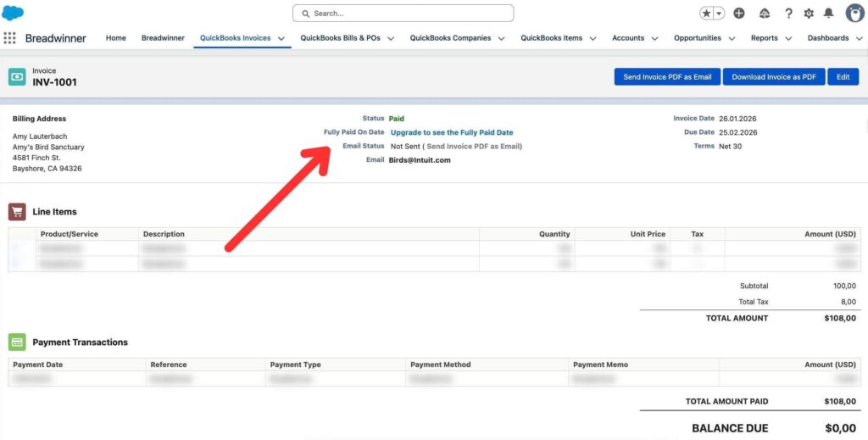Open the user profile avatar
868x440 pixels.
tap(854, 13)
